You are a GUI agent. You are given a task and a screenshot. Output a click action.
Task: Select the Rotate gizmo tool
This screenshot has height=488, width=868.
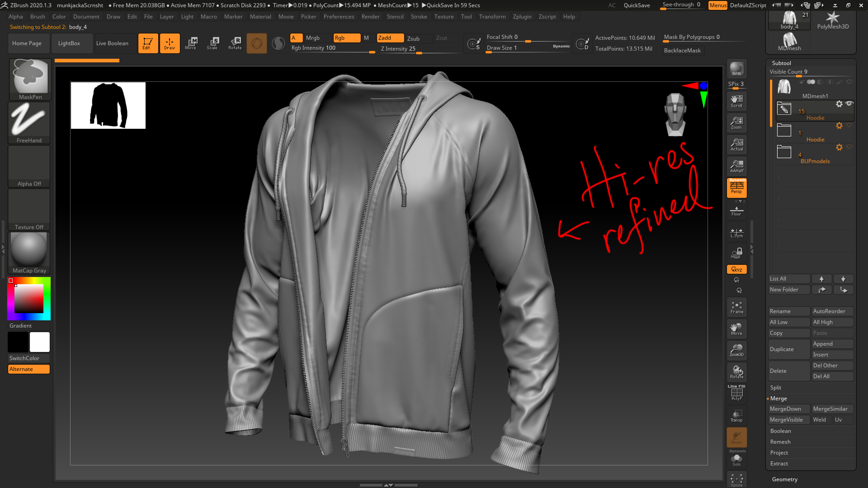(235, 43)
